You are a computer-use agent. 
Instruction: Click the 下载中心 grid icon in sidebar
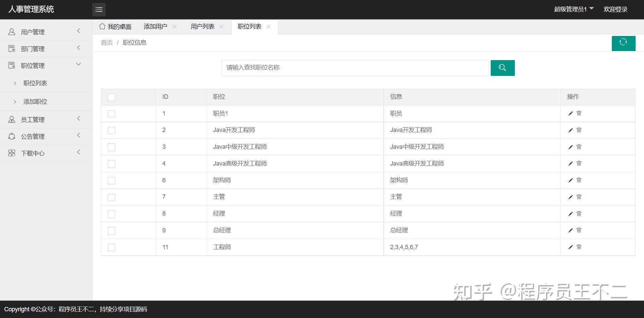[x=12, y=153]
